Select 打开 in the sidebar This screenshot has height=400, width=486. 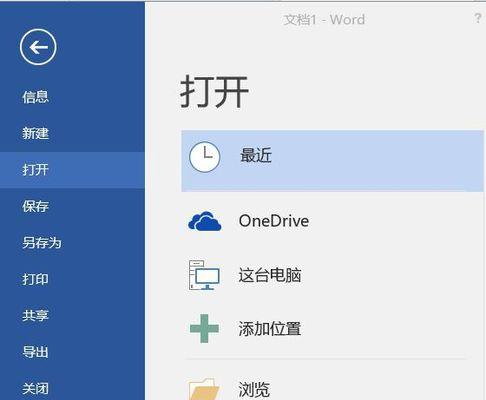tap(72, 170)
